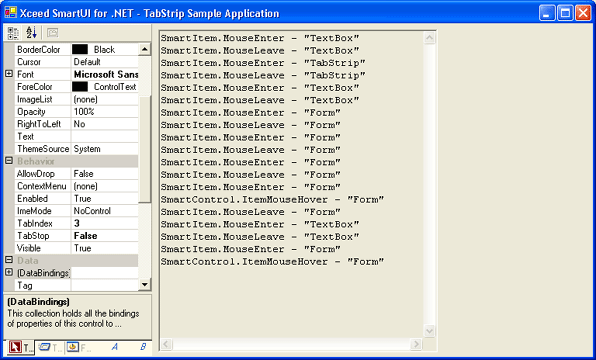Expand the (DataBindings) node
Screen dimensions: 596x360
(x=9, y=273)
